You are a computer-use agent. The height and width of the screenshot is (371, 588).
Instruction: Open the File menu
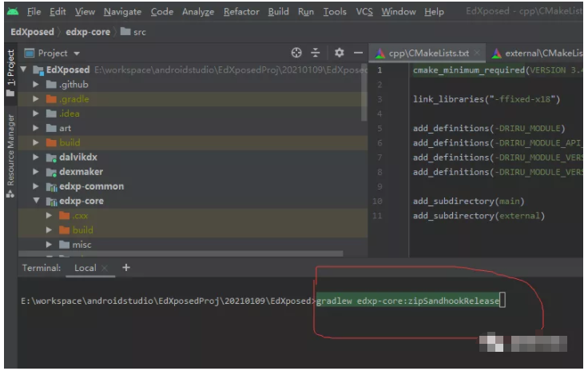pyautogui.click(x=34, y=12)
